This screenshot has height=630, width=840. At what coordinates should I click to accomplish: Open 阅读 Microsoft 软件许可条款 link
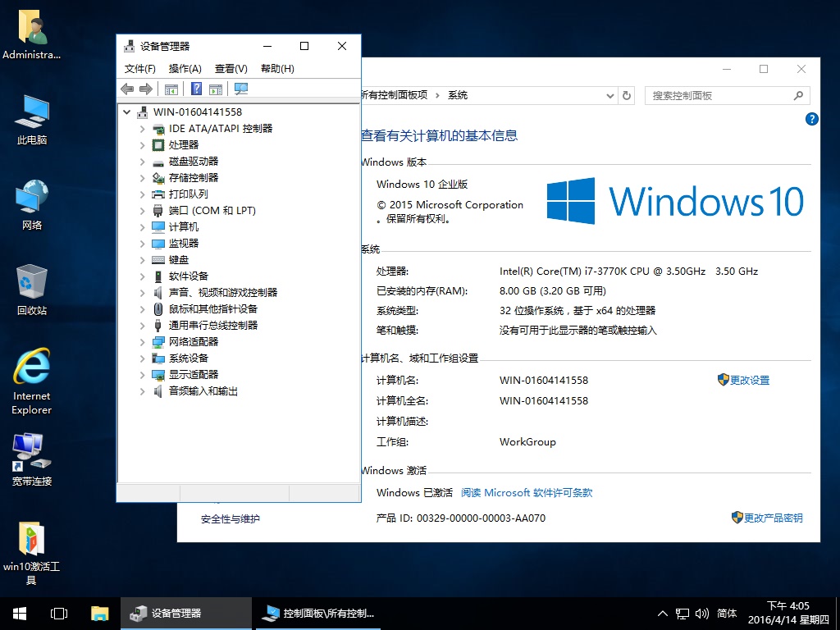[x=527, y=493]
